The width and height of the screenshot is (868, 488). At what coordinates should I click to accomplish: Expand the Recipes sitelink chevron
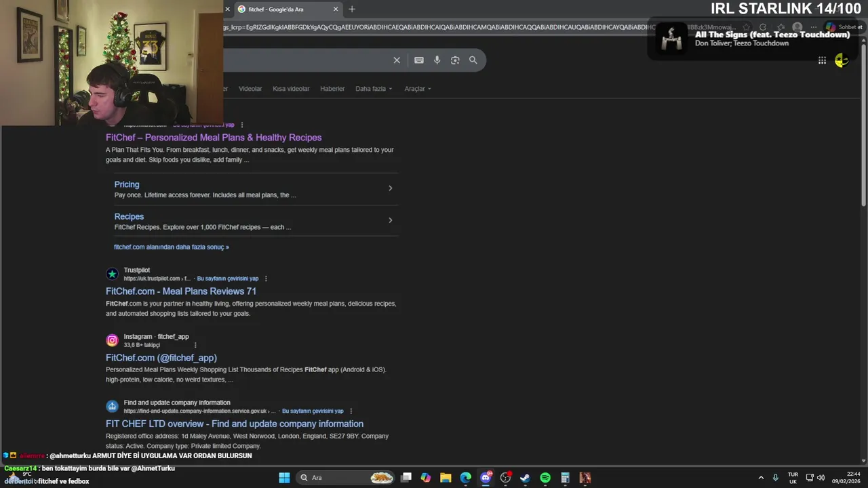point(390,220)
